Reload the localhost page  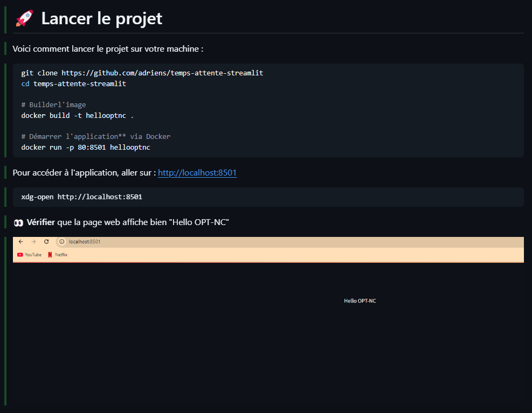tap(46, 242)
